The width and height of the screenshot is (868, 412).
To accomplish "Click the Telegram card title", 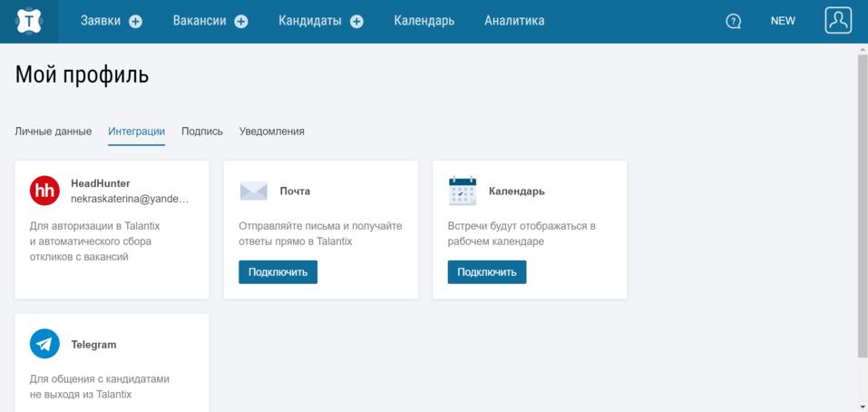I will (x=93, y=345).
